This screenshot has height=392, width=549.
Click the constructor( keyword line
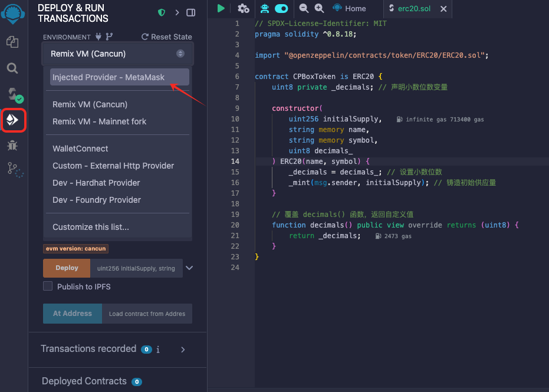(297, 108)
